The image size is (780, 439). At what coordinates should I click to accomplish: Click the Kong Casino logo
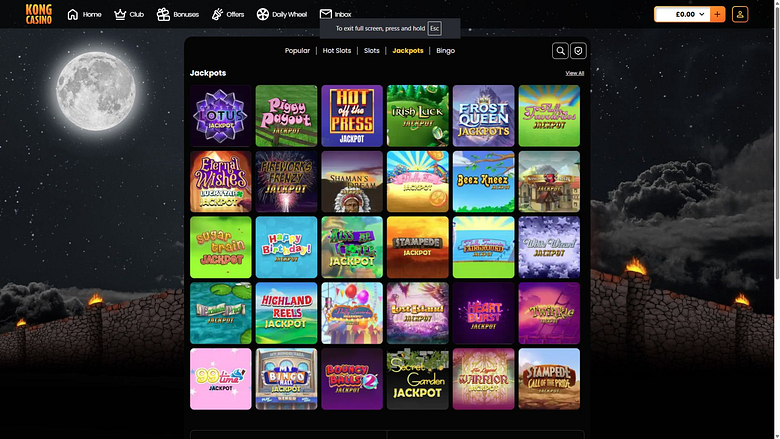click(x=39, y=14)
